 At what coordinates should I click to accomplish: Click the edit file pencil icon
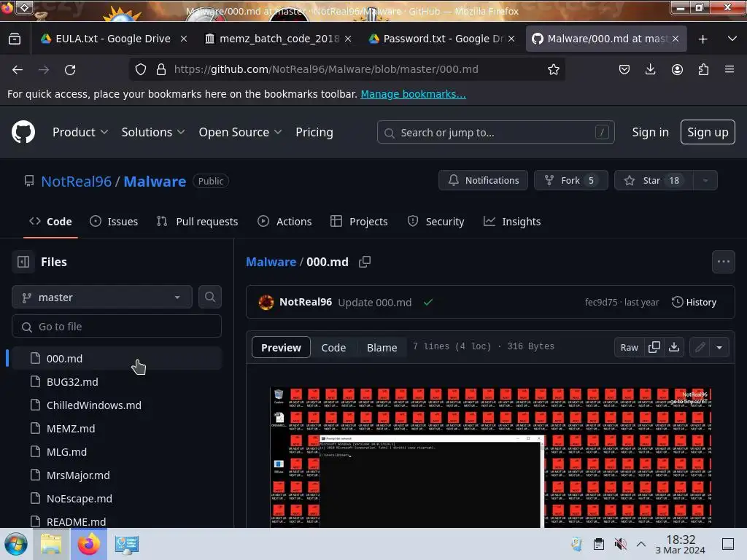[x=700, y=347]
